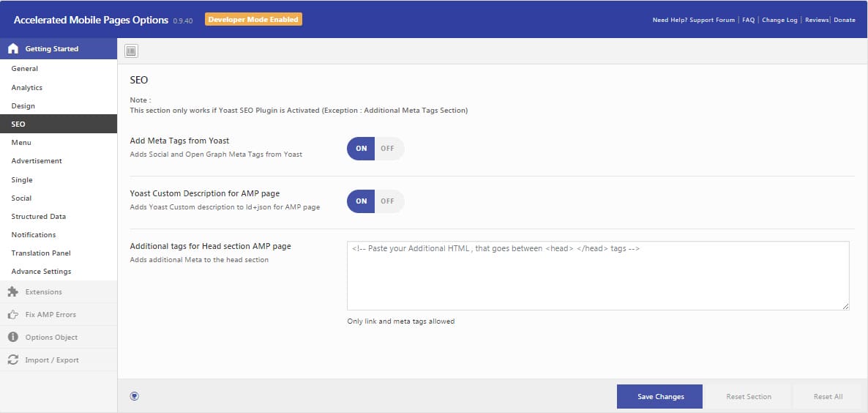Click the Fix AMP Errors thumbs-up icon
The height and width of the screenshot is (413, 868).
click(12, 315)
